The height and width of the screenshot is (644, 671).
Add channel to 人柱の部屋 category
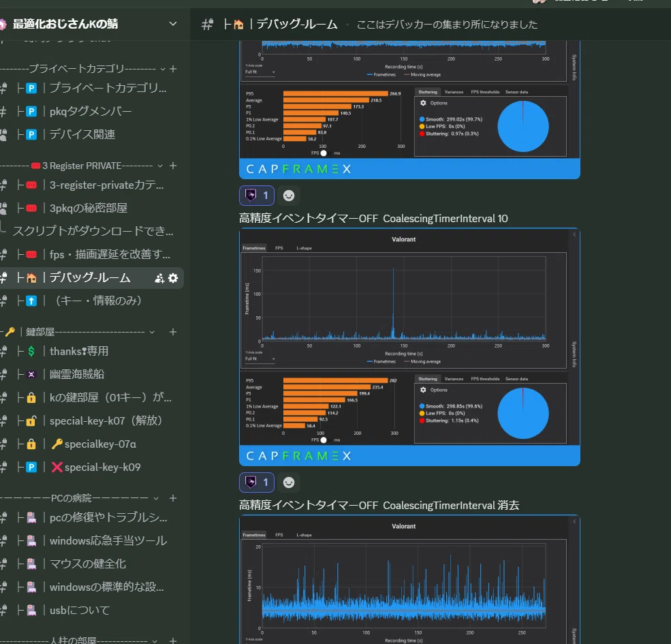tap(173, 641)
